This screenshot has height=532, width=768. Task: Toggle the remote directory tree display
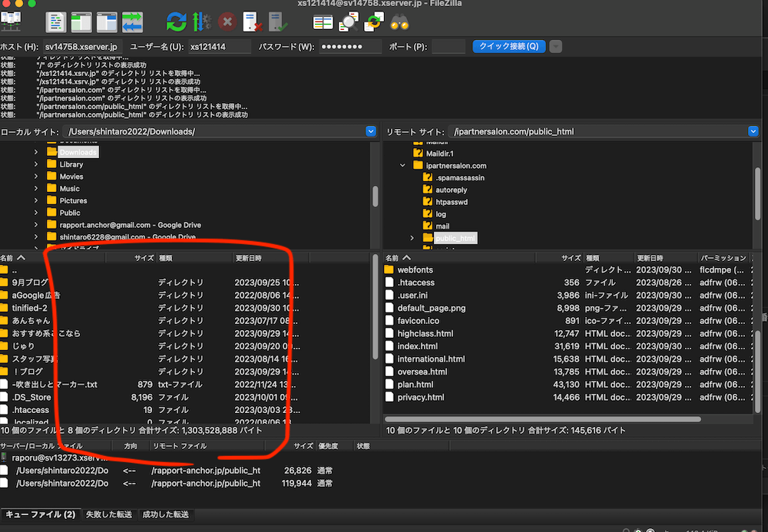tap(107, 22)
